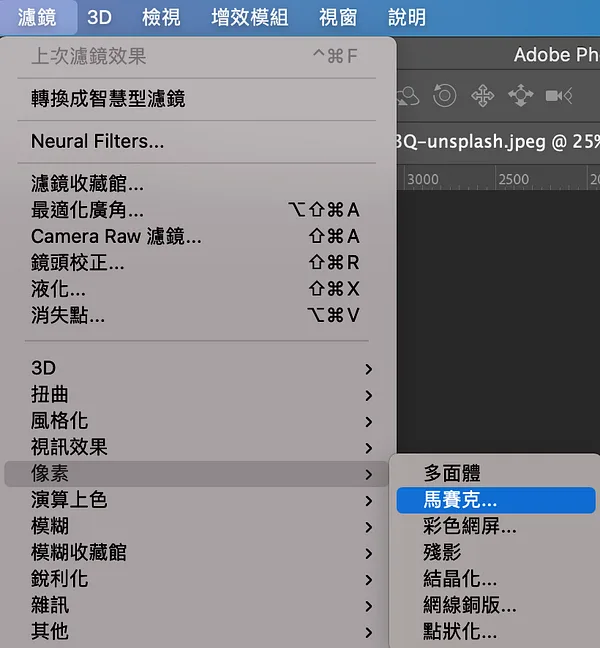600x648 pixels.
Task: Click the Adobe Photoshop window title
Action: click(x=556, y=55)
